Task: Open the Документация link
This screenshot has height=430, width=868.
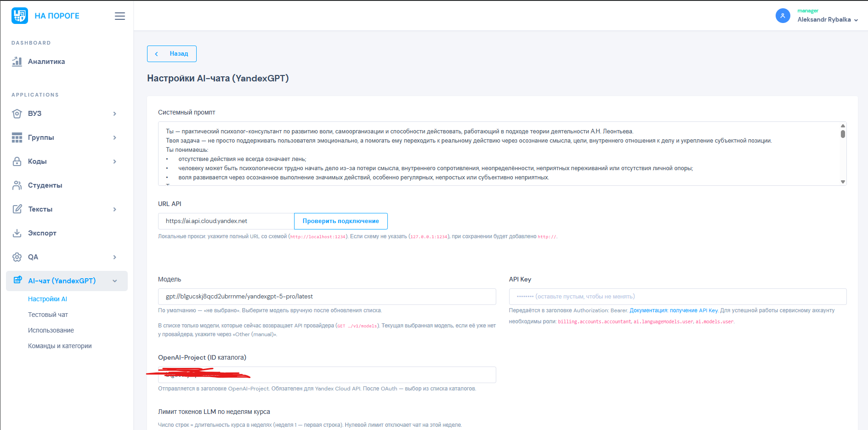Action: 648,310
